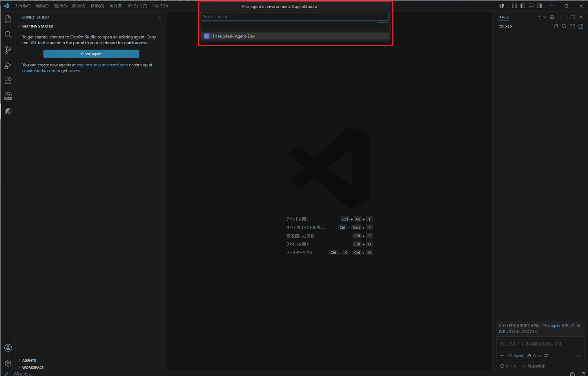The width and height of the screenshot is (588, 376).
Task: Open the 選択(S) menu
Action: coord(60,6)
